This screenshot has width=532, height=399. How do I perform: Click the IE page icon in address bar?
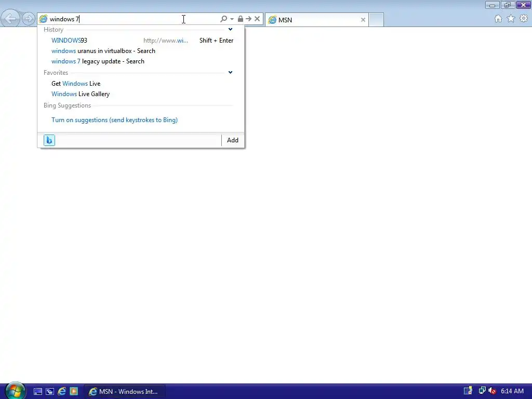[x=44, y=19]
